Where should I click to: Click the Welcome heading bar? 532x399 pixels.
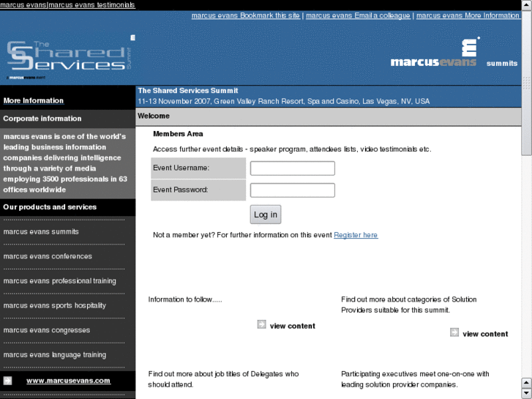(x=329, y=116)
